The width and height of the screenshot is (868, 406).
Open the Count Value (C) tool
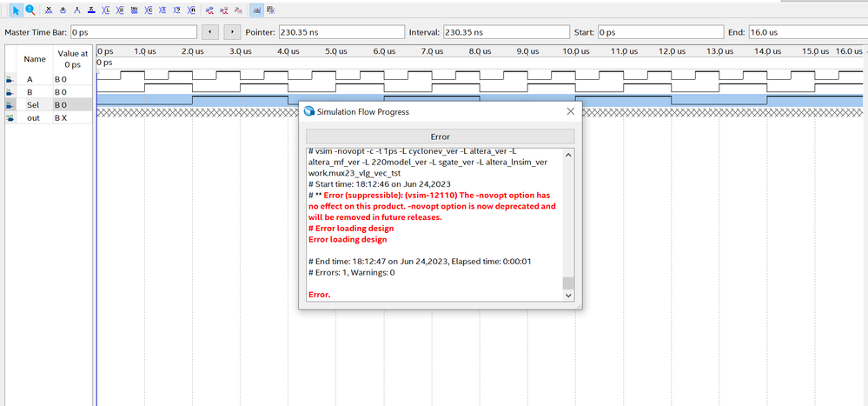point(149,10)
